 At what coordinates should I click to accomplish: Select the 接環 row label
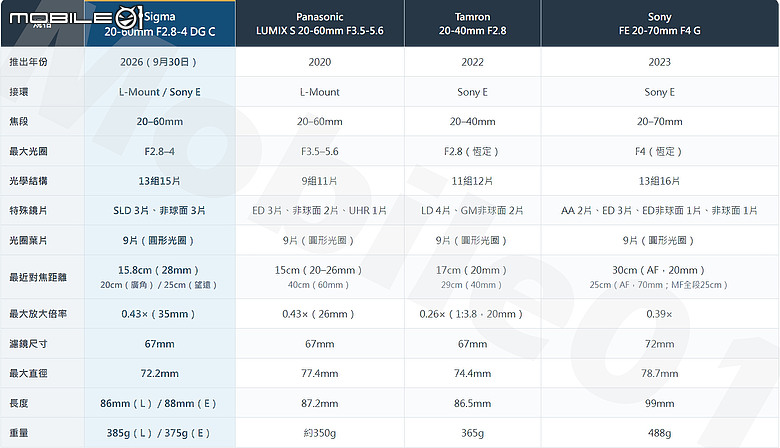[x=19, y=92]
